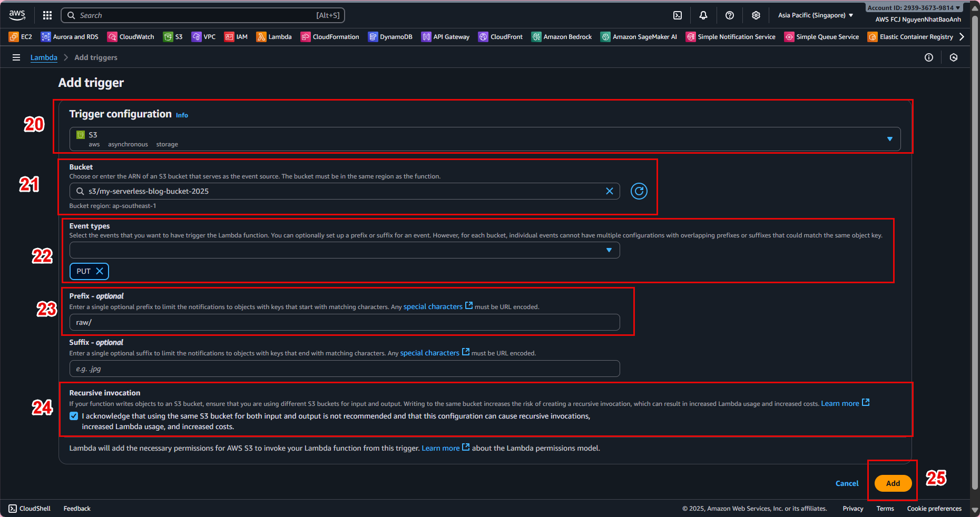
Task: Open API Gateway shortcut
Action: [446, 37]
